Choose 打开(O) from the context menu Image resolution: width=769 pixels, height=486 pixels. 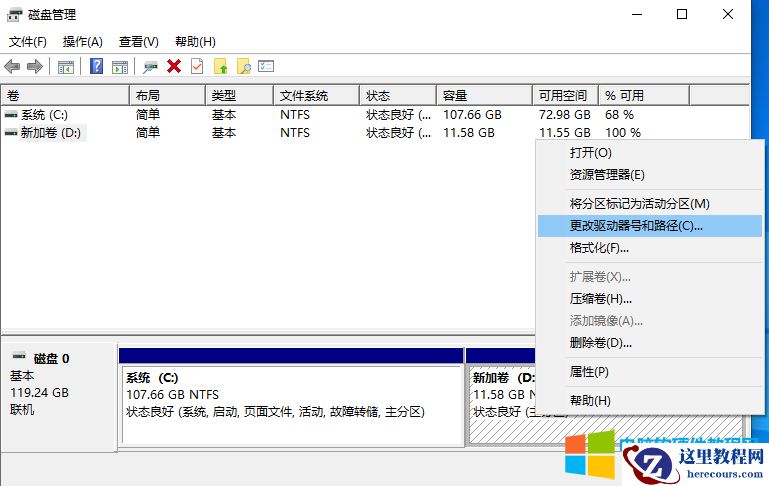[650, 153]
